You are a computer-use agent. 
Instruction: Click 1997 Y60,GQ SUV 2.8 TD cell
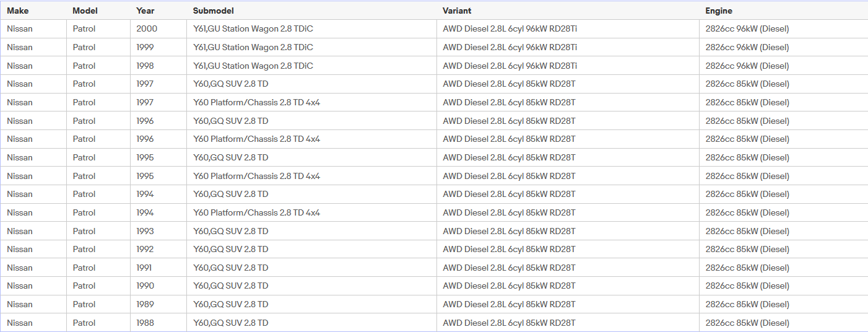coord(312,84)
